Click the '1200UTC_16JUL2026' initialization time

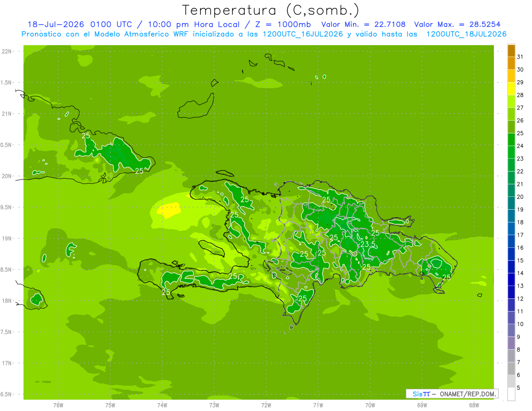click(x=303, y=34)
